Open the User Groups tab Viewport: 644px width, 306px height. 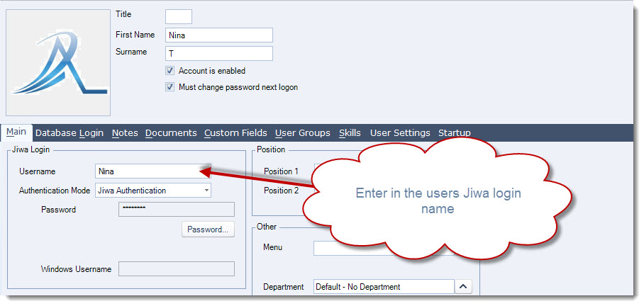tap(303, 133)
